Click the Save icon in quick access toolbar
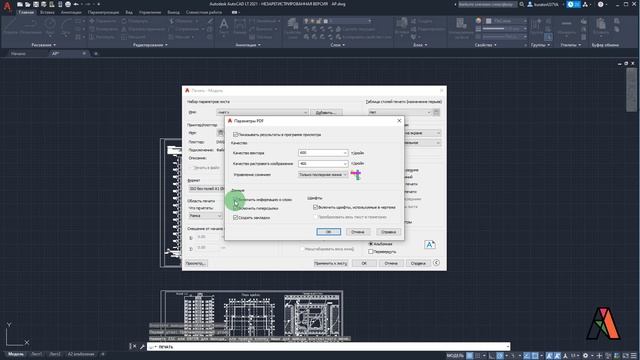The width and height of the screenshot is (640, 360). tap(36, 4)
